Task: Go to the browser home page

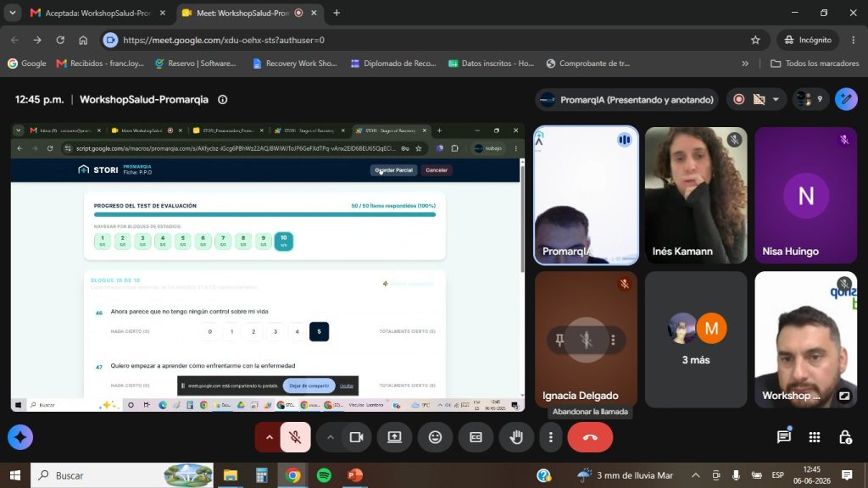Action: pos(83,40)
